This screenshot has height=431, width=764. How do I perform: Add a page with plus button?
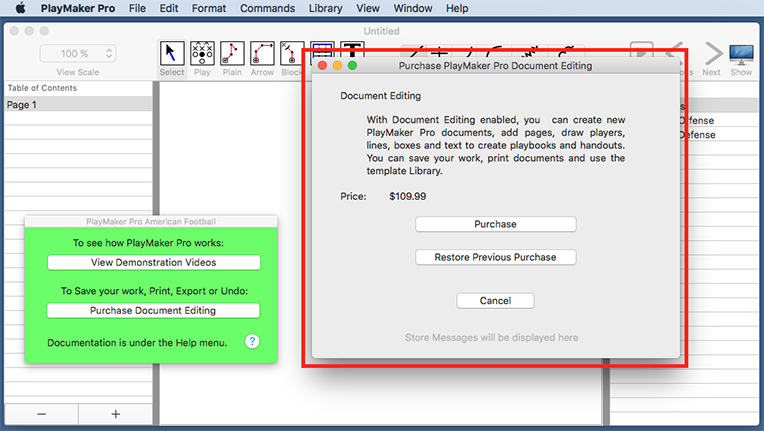click(115, 414)
